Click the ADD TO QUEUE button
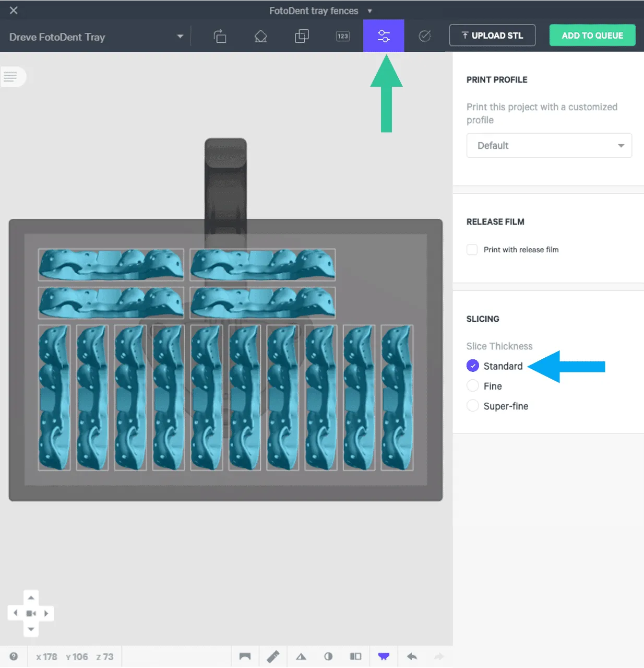Screen dimensions: 644x668 (592, 36)
